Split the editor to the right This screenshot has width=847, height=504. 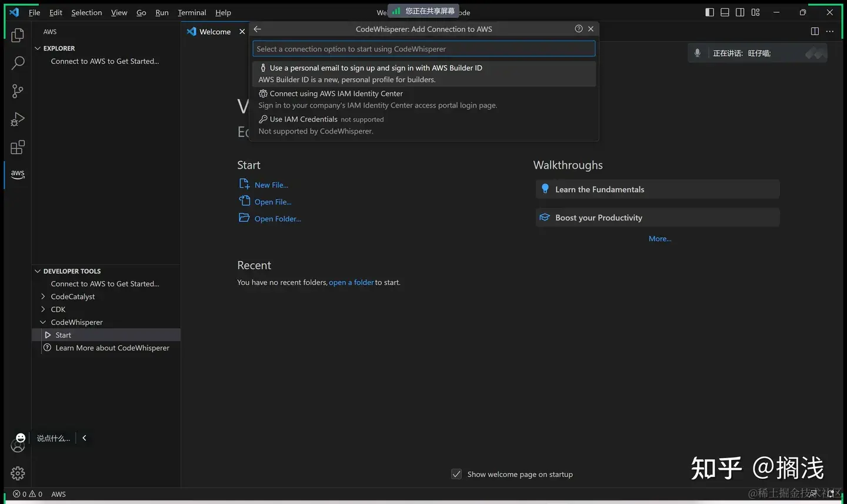pyautogui.click(x=815, y=32)
